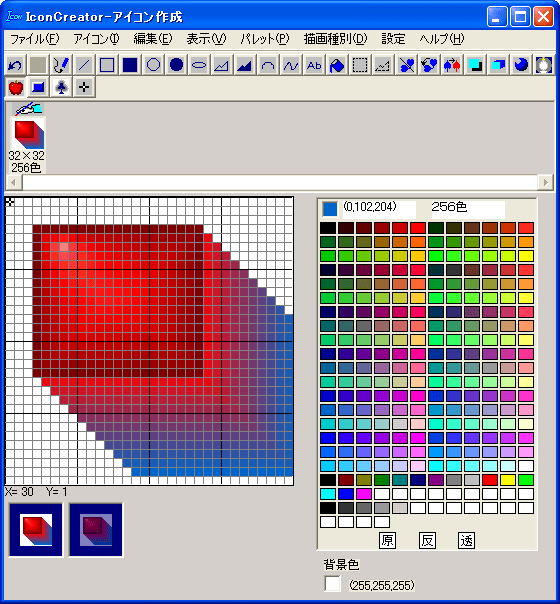Click the 透 button below the palette
Image resolution: width=560 pixels, height=604 pixels.
pos(466,540)
